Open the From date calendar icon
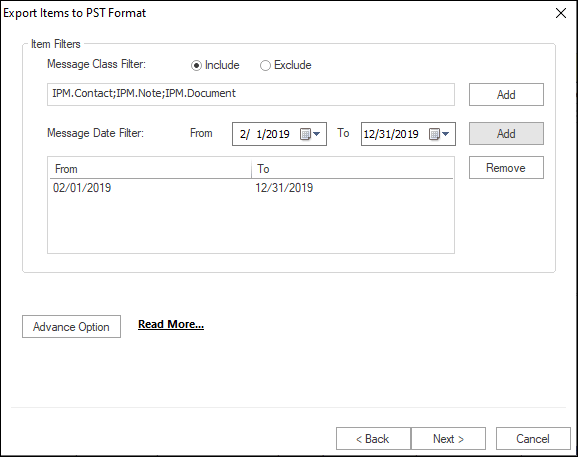Image resolution: width=578 pixels, height=457 pixels. tap(305, 134)
